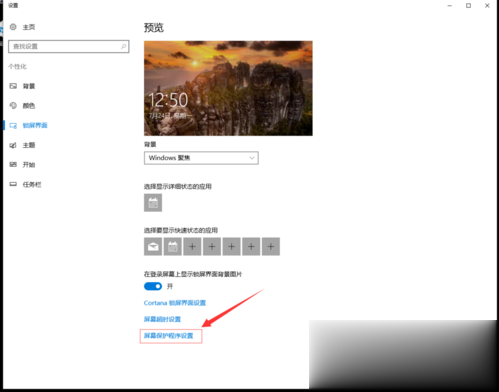The image size is (499, 392).
Task: Open 屏幕保护程序设置 screen saver link
Action: (x=169, y=336)
